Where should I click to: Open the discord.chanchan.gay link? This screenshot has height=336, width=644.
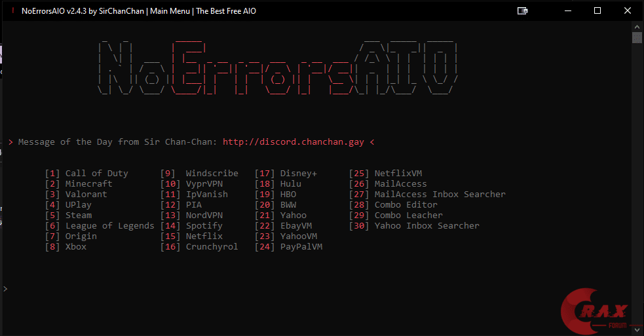pyautogui.click(x=294, y=142)
